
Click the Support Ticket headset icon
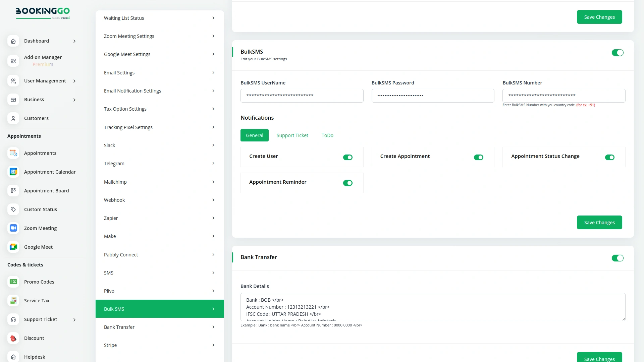(x=13, y=319)
